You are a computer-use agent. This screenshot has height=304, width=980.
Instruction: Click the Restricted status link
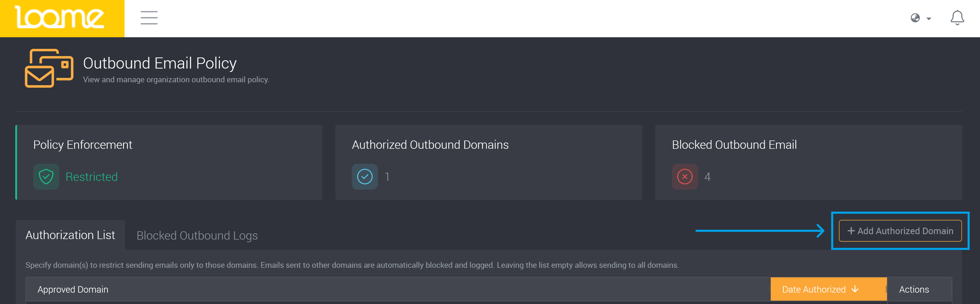pos(91,176)
